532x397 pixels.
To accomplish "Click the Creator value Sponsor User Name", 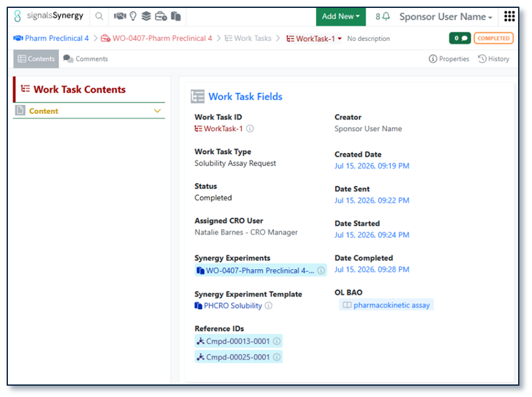I will 368,128.
